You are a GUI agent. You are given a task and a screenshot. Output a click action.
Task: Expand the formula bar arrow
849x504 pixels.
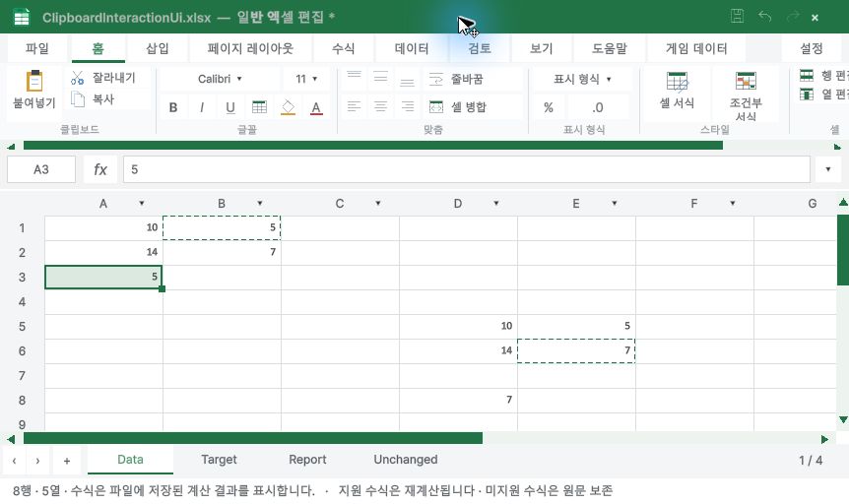[x=828, y=169]
